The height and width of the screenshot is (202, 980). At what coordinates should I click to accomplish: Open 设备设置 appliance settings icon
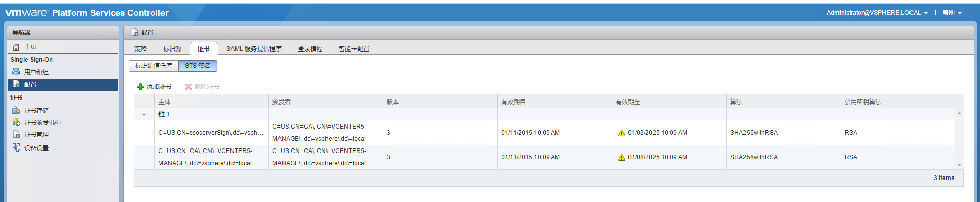(16, 148)
